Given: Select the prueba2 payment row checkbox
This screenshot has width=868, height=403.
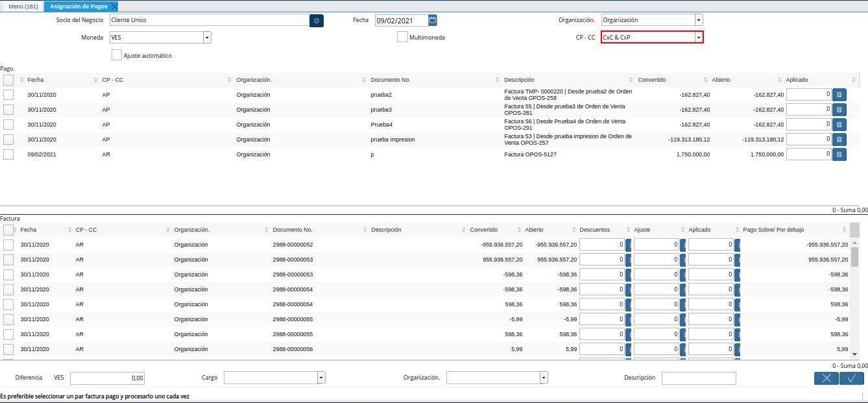Looking at the screenshot, I should [x=8, y=95].
